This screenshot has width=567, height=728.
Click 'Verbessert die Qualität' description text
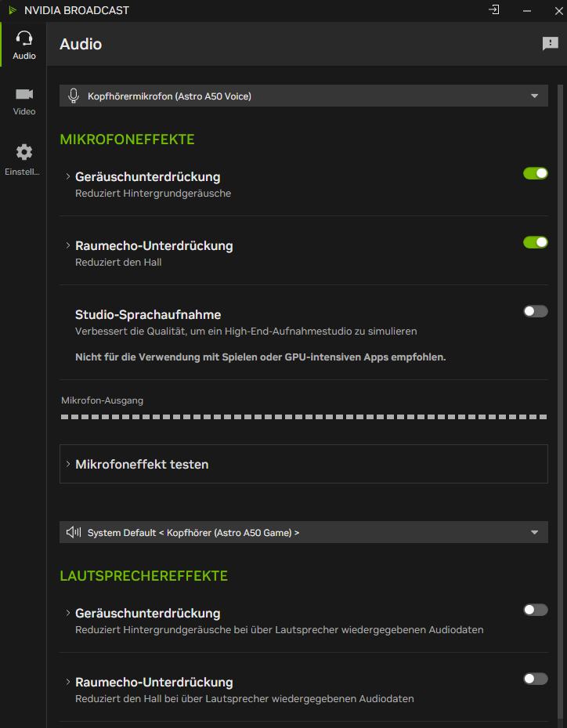coord(246,331)
